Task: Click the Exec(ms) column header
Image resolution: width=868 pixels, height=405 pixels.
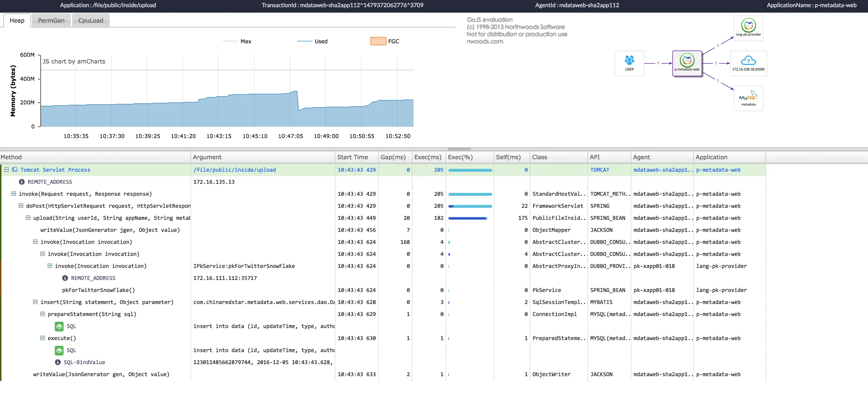Action: coord(427,157)
